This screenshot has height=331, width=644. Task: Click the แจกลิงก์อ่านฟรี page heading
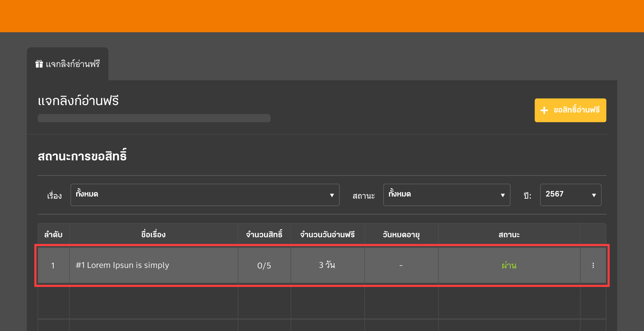(x=78, y=101)
